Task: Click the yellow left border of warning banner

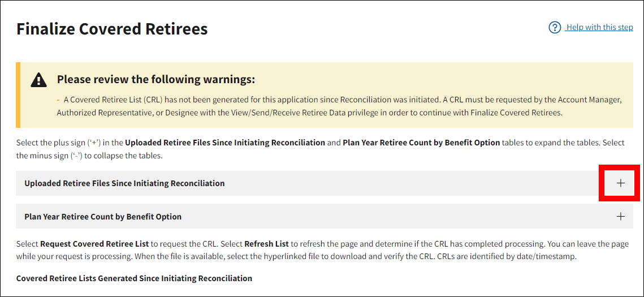Action: click(x=18, y=95)
